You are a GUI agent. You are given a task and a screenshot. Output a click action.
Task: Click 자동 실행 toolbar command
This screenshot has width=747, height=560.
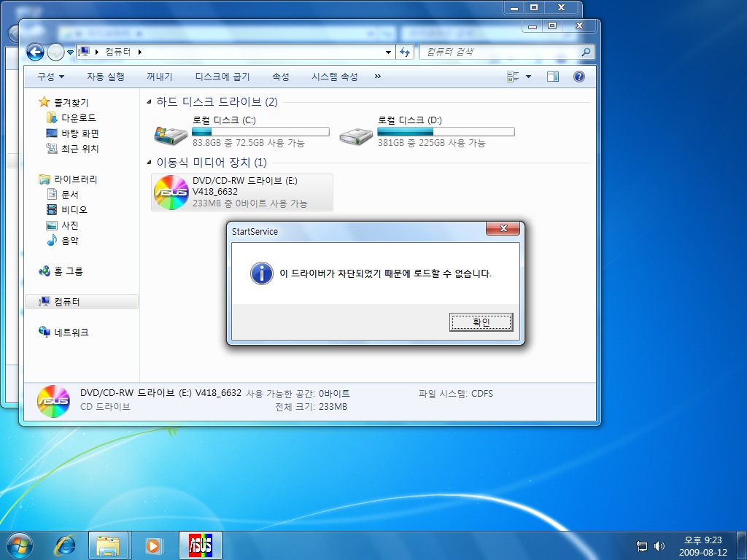pyautogui.click(x=106, y=77)
